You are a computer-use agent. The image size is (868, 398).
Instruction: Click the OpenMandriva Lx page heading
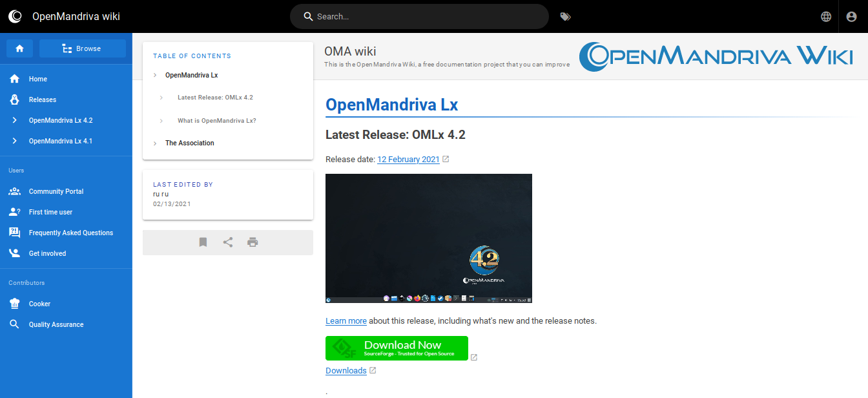click(391, 105)
